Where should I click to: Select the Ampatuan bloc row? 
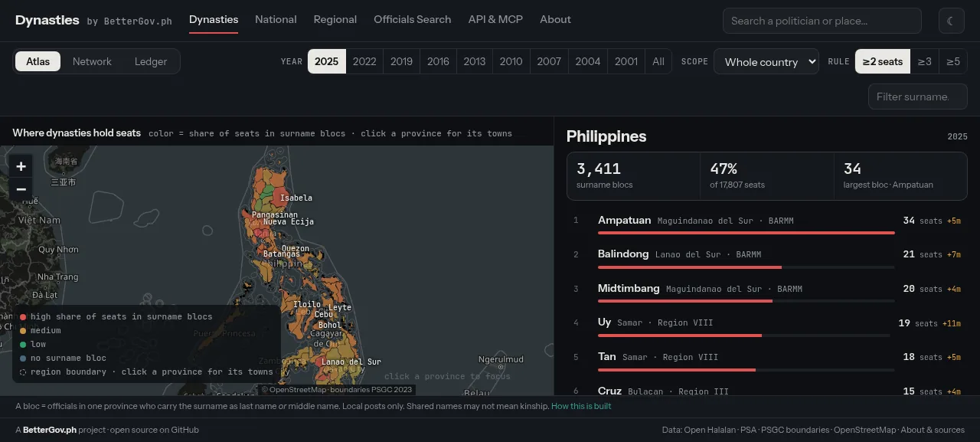point(767,225)
